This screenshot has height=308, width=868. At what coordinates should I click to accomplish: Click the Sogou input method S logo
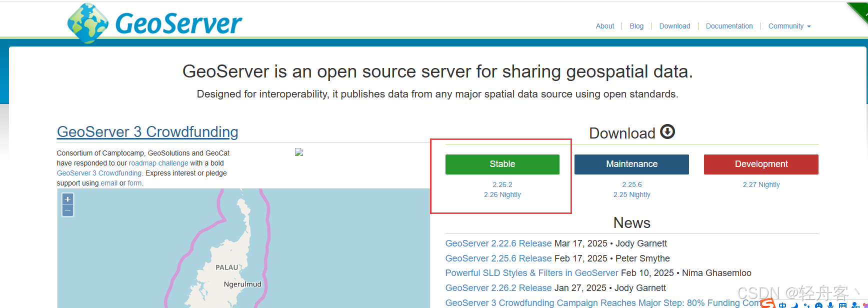point(768,303)
